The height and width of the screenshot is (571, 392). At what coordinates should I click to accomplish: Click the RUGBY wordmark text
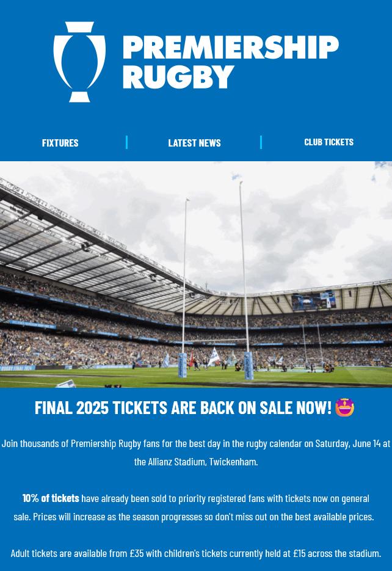click(178, 77)
